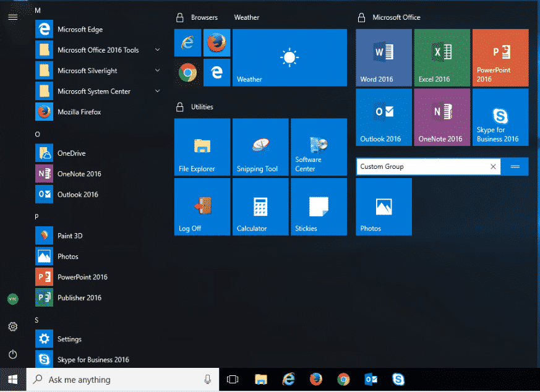Open the user account avatar
This screenshot has width=540, height=392.
(13, 299)
